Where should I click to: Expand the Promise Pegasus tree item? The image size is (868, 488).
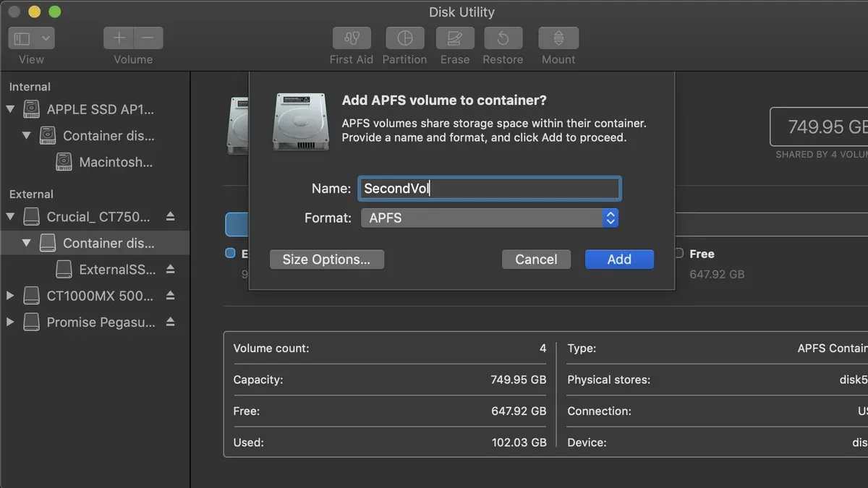10,322
